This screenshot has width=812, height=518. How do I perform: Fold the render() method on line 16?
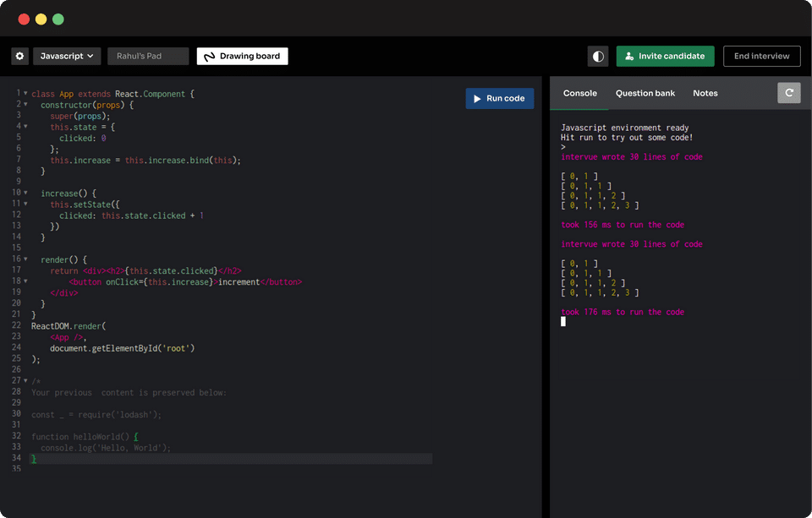click(x=25, y=259)
